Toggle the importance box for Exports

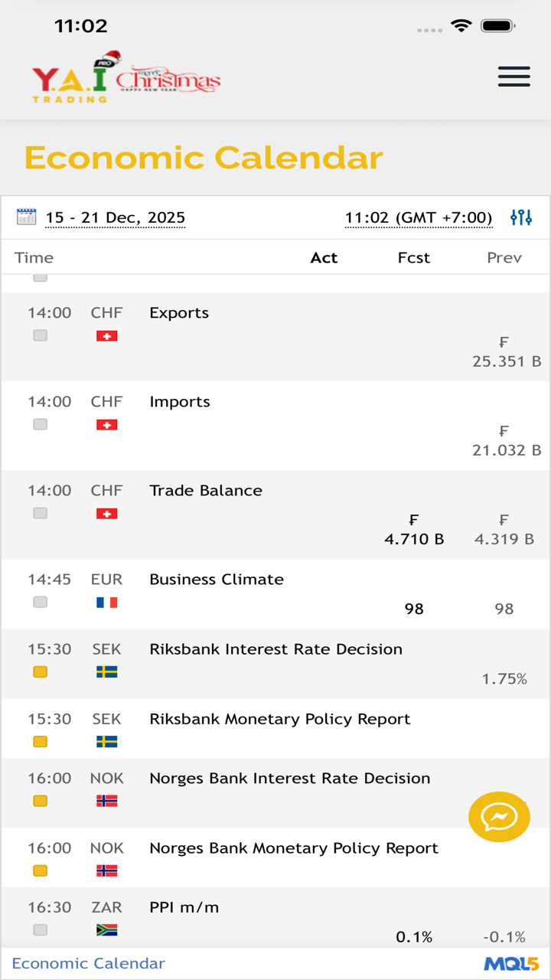pyautogui.click(x=41, y=335)
